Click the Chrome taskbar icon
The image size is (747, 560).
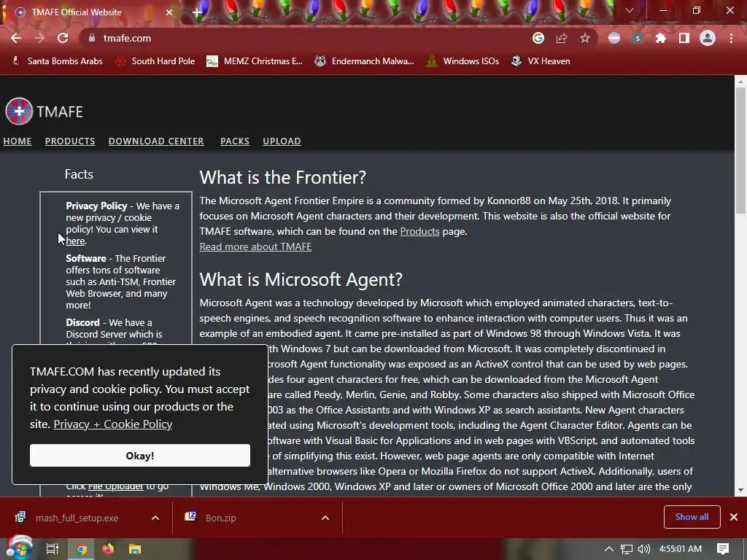tap(81, 549)
